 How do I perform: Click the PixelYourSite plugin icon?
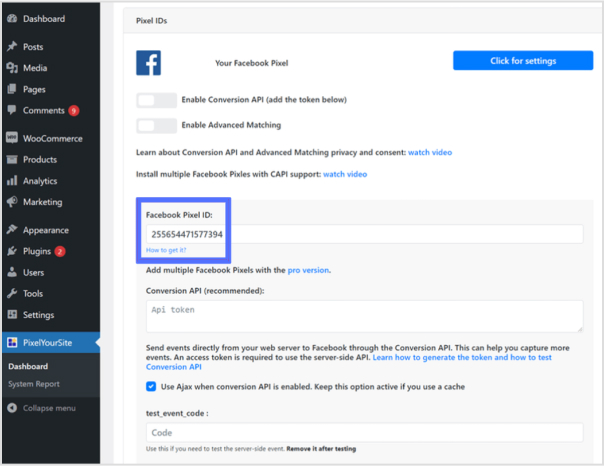pos(12,342)
